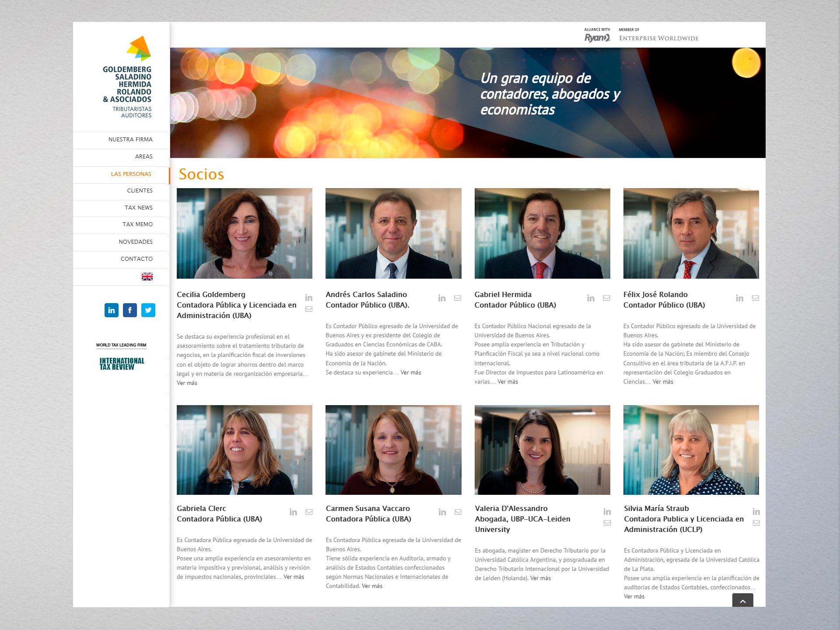Click Gabriel Hermida's portrait photo

coord(542,233)
